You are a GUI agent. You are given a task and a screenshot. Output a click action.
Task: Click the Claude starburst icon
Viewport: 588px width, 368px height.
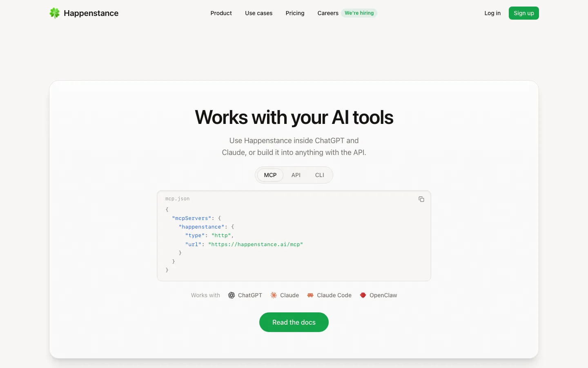274,295
